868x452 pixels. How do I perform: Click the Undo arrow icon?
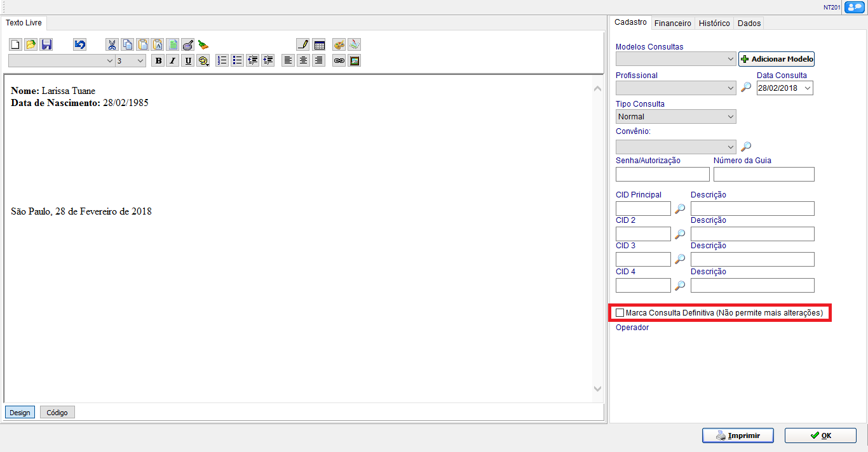tap(79, 44)
